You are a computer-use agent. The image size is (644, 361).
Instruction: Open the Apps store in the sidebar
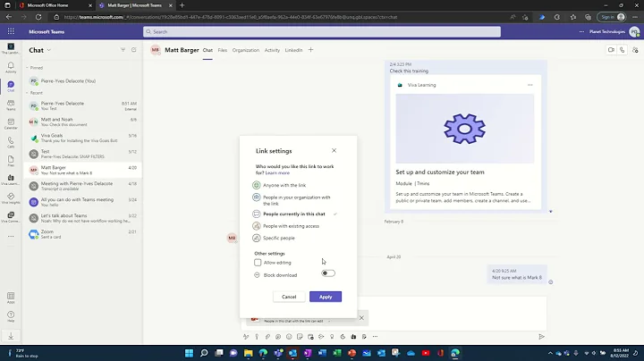pos(11,298)
